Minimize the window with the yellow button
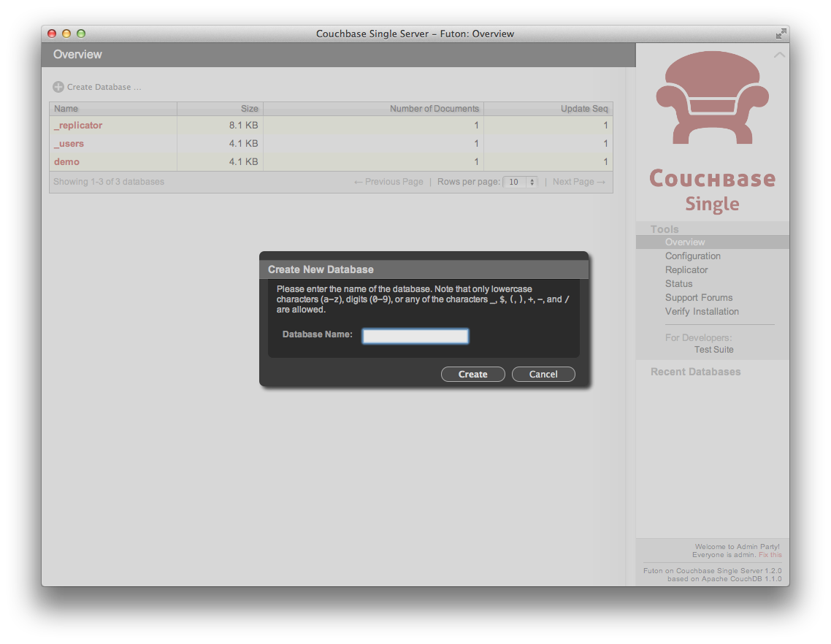 (x=66, y=34)
